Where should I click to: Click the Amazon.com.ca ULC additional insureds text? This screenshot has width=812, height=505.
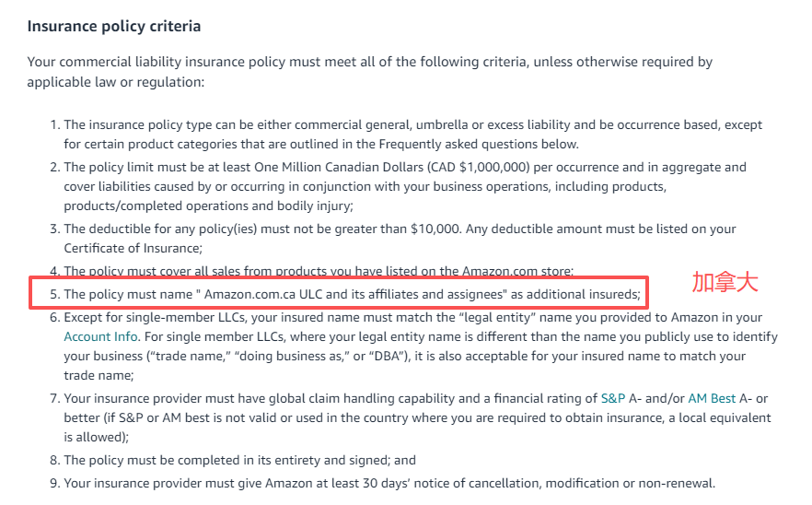(x=352, y=294)
